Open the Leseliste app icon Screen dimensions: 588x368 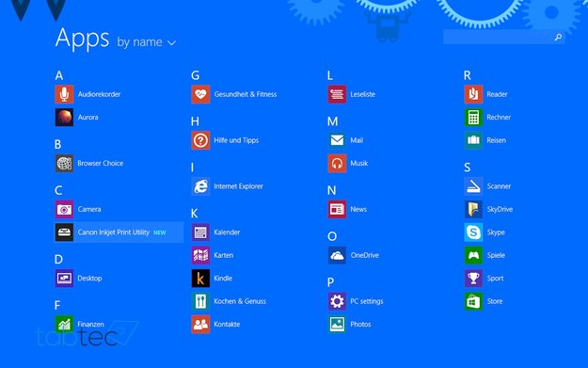[x=337, y=94]
